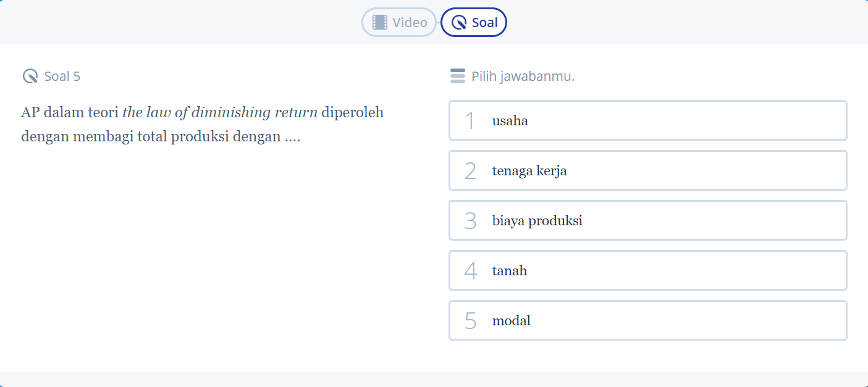Click the number 5 badge on modal option
This screenshot has height=387, width=868.
pos(470,320)
